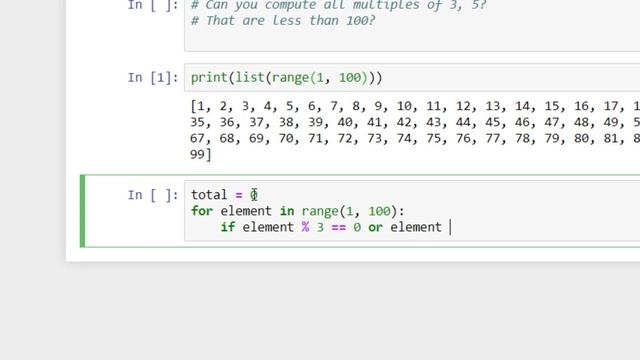Click the 'if element % 3 == 0 or element' line
The height and width of the screenshot is (360, 640).
[331, 227]
